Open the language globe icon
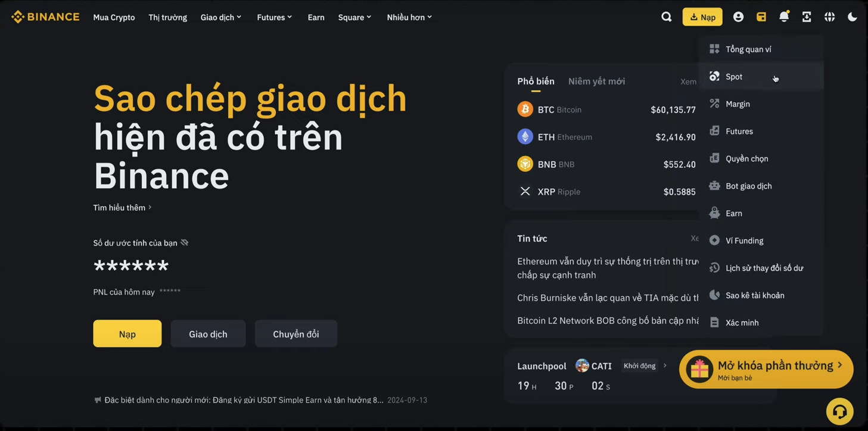This screenshot has height=431, width=868. pos(829,17)
